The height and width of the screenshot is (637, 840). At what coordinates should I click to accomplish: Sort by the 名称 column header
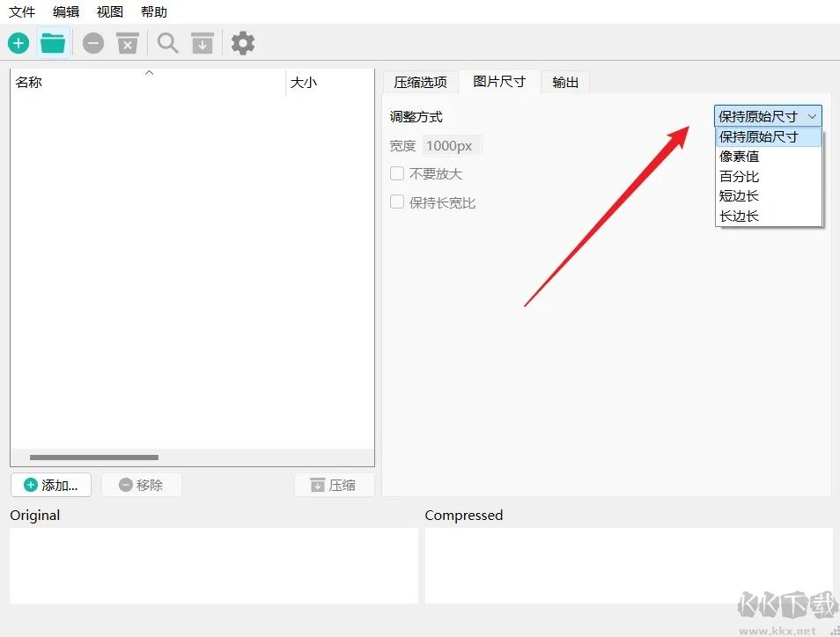point(148,82)
